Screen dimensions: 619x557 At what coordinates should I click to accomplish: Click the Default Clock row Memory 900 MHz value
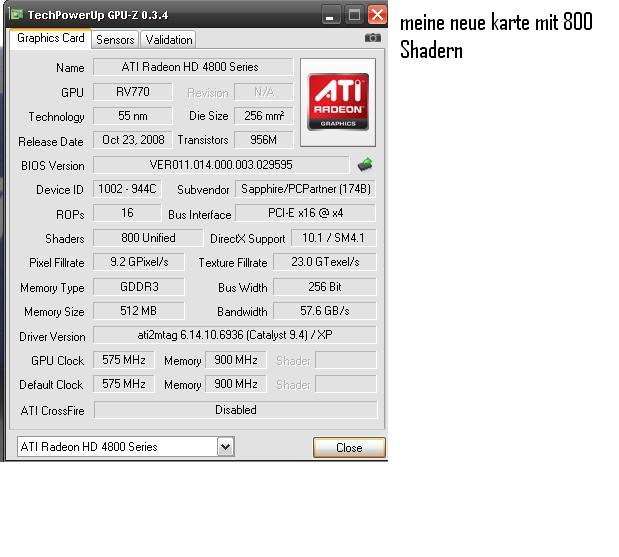[x=236, y=384]
